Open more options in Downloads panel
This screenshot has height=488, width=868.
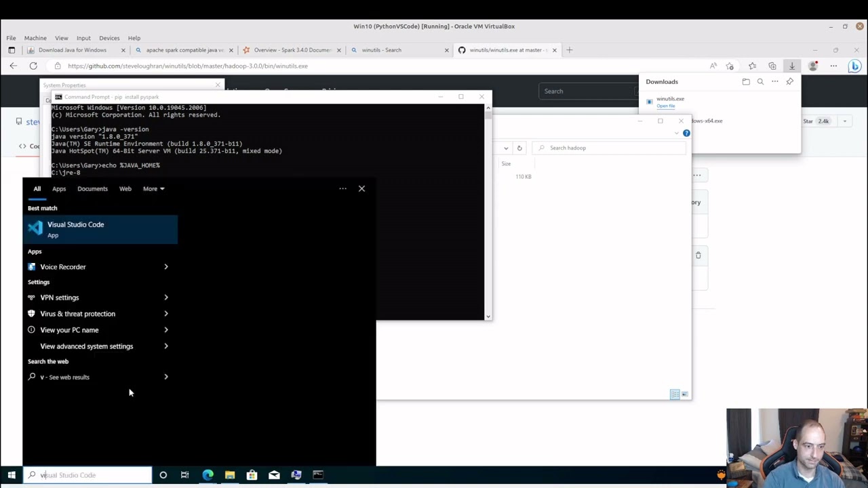tap(775, 81)
